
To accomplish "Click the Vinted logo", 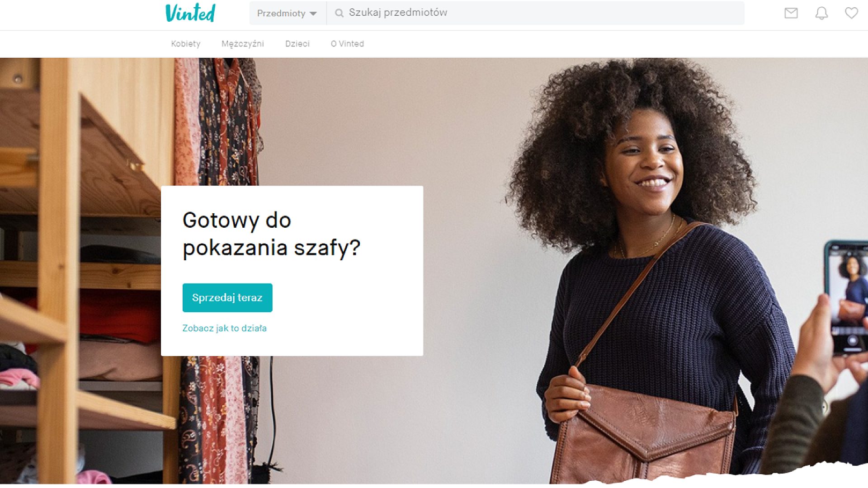I will [190, 13].
